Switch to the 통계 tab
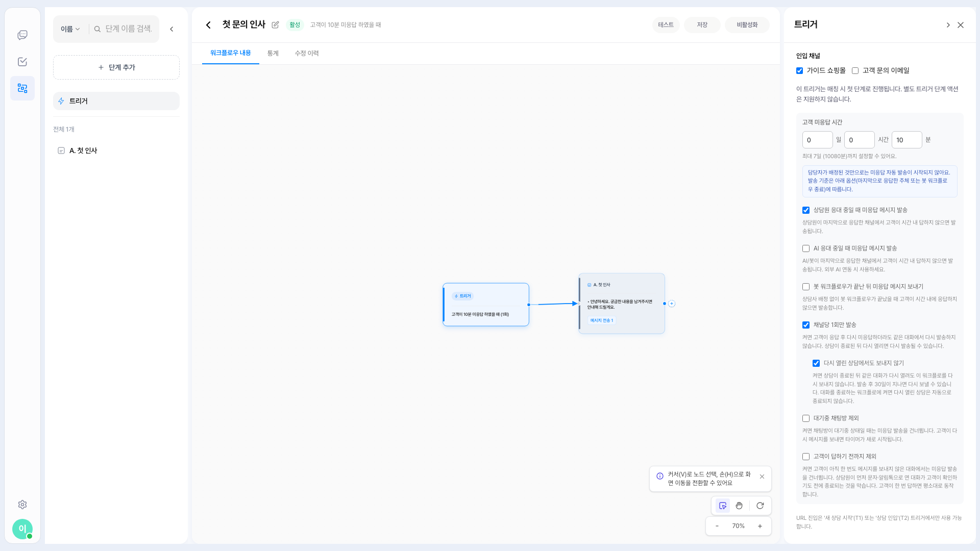The height and width of the screenshot is (551, 980). pyautogui.click(x=273, y=53)
